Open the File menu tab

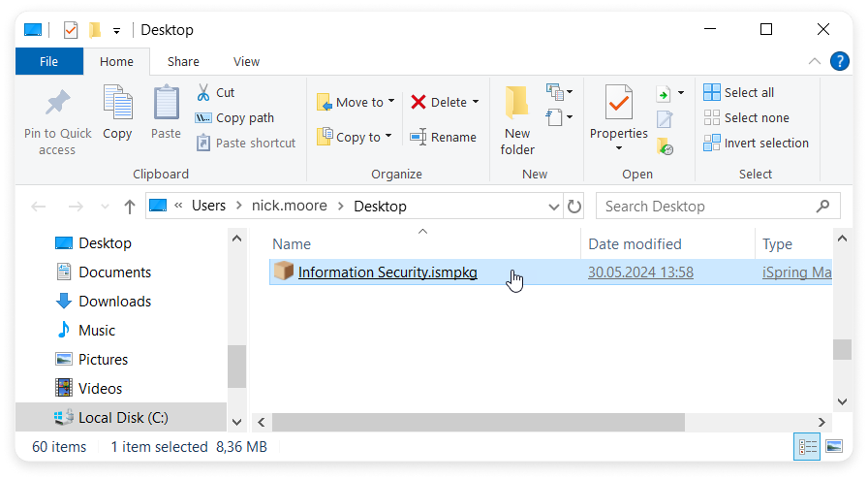click(x=48, y=61)
